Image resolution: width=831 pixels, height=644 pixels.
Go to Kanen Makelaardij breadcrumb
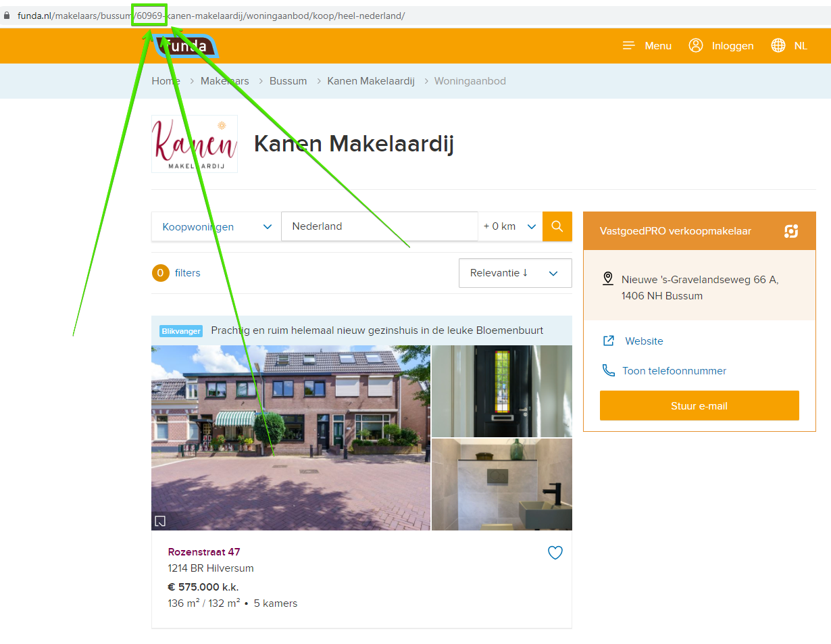click(x=371, y=81)
